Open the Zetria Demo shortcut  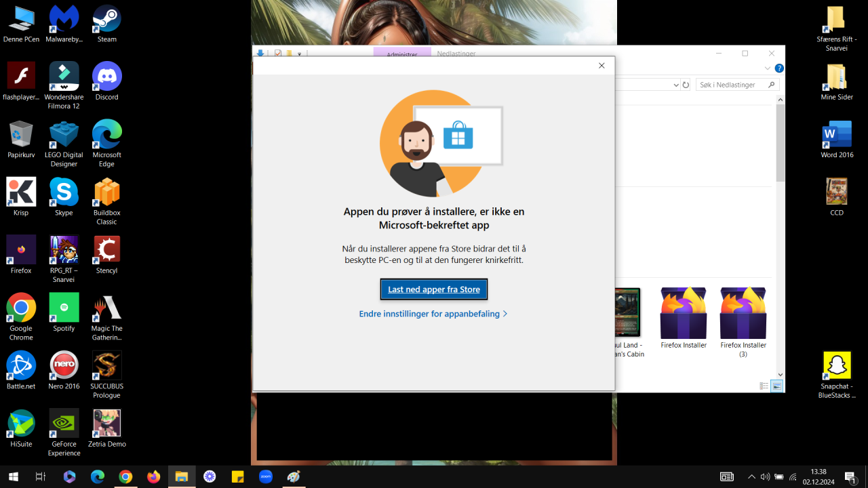[x=106, y=429]
